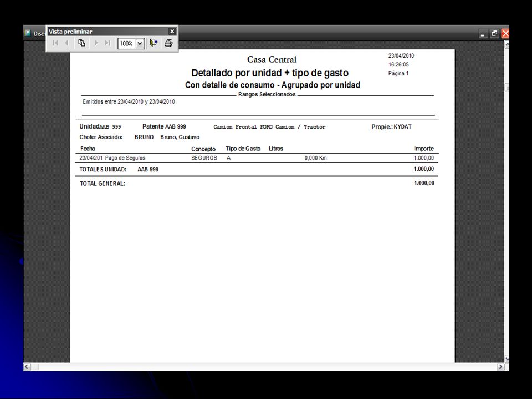Click the 'Litros' column header
This screenshot has height=399, width=532.
click(276, 149)
